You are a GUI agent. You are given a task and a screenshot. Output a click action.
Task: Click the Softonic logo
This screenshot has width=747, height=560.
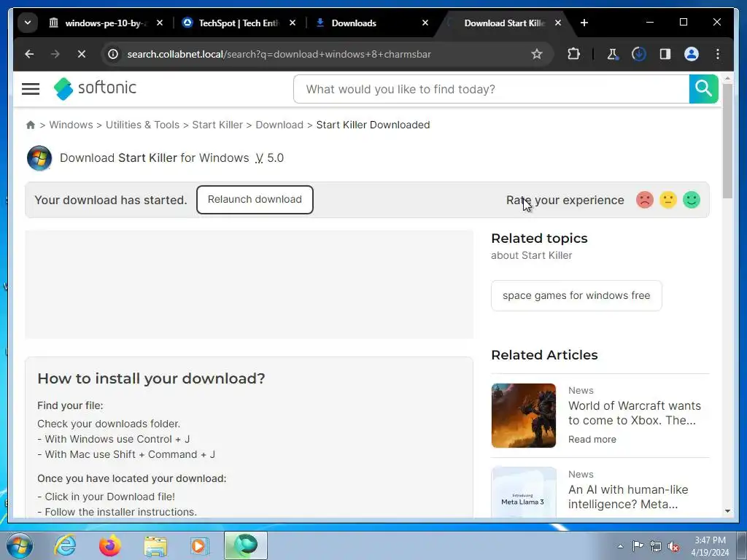pos(96,88)
